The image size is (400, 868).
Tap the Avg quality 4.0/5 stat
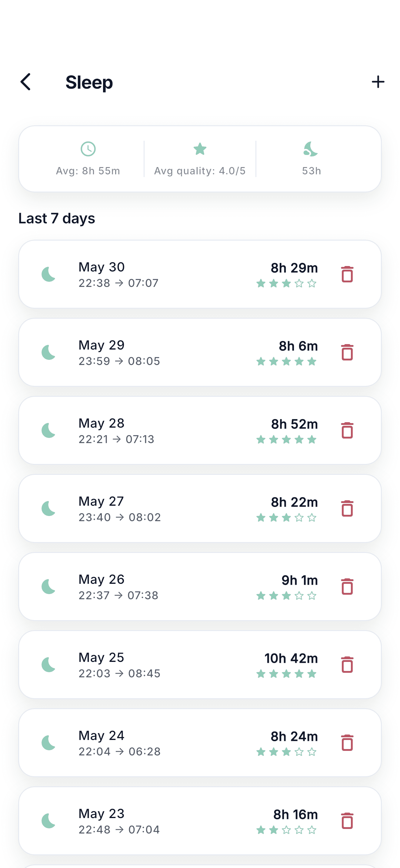click(x=200, y=159)
